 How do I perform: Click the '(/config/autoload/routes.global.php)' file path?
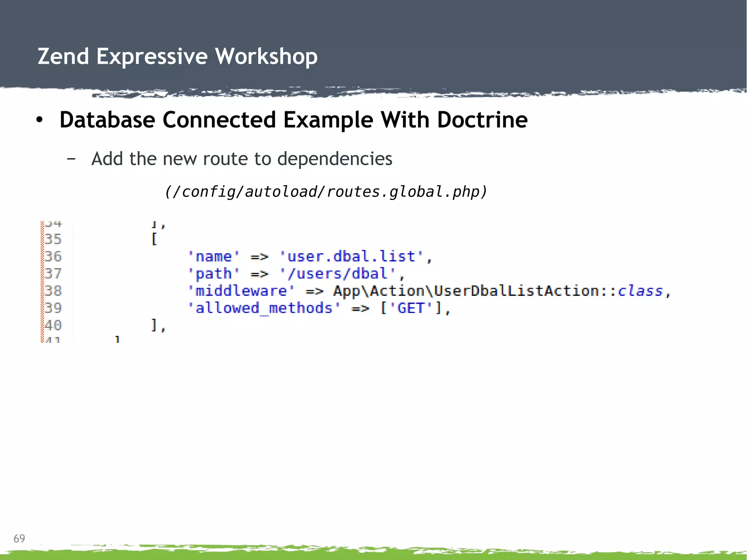point(326,192)
